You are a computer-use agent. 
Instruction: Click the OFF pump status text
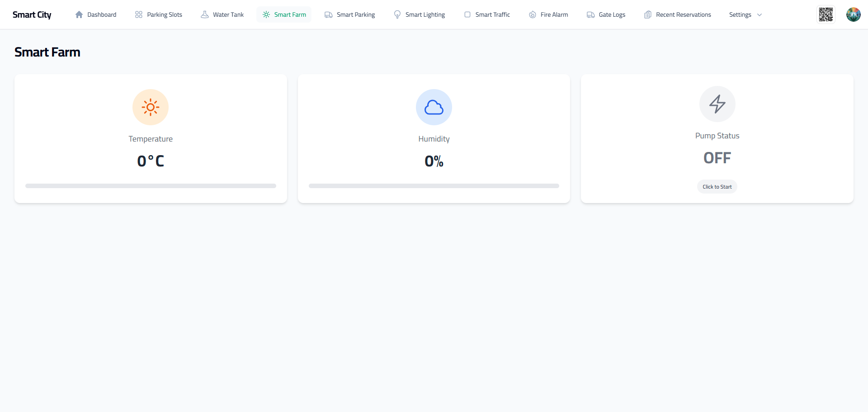click(717, 158)
